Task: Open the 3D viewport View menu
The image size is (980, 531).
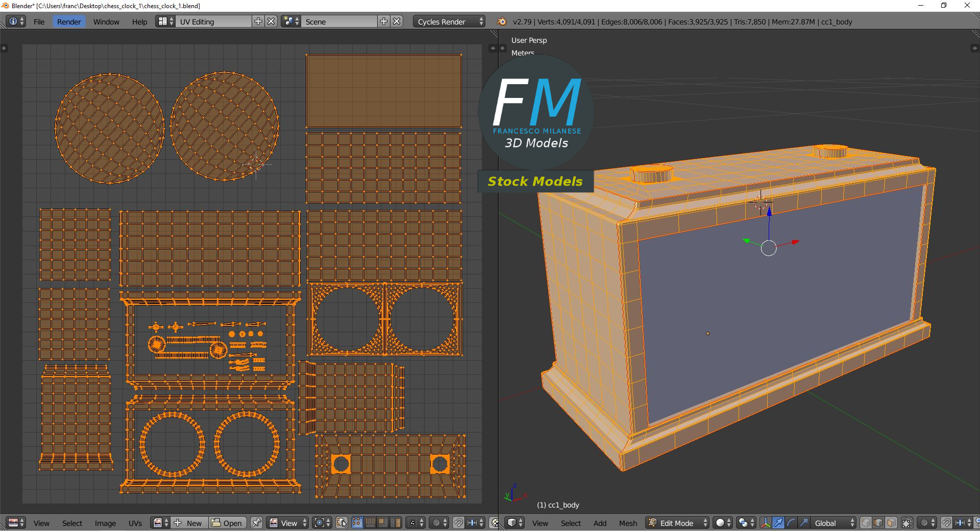Action: 540,523
